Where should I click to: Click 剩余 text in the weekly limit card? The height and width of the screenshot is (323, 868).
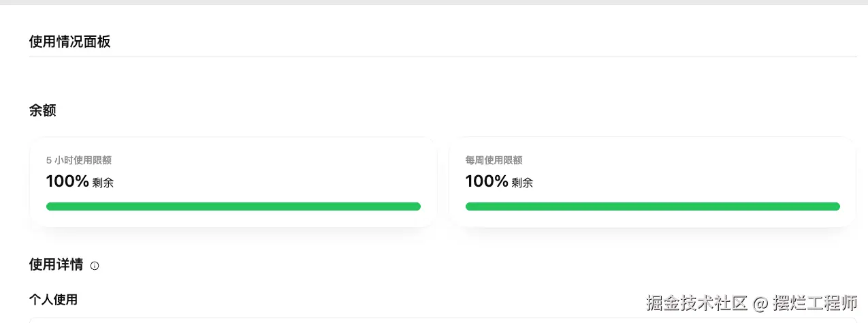coord(522,183)
